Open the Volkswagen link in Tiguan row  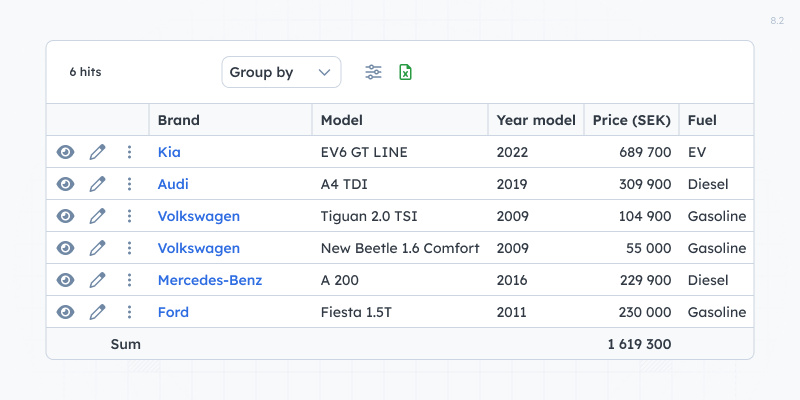tap(198, 216)
